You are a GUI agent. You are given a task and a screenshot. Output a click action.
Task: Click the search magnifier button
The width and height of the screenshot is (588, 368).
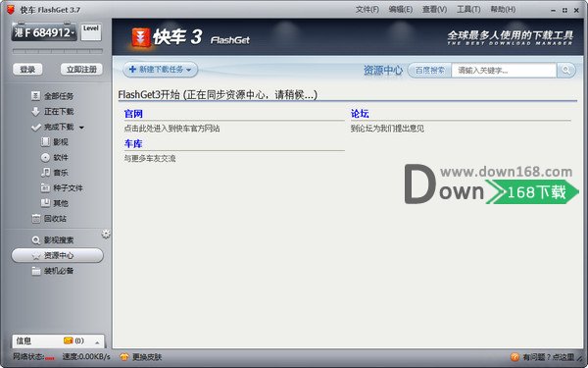566,71
